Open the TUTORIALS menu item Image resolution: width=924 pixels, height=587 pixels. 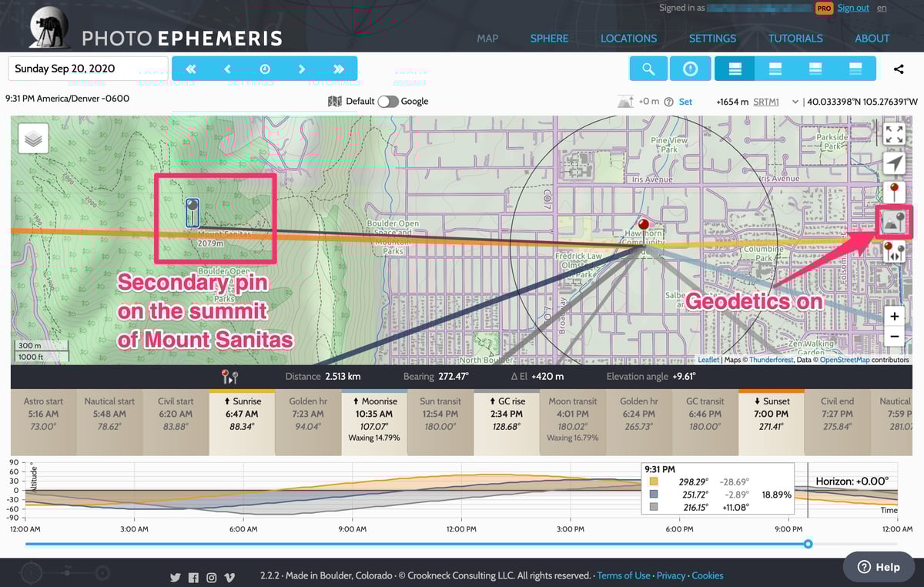click(795, 38)
